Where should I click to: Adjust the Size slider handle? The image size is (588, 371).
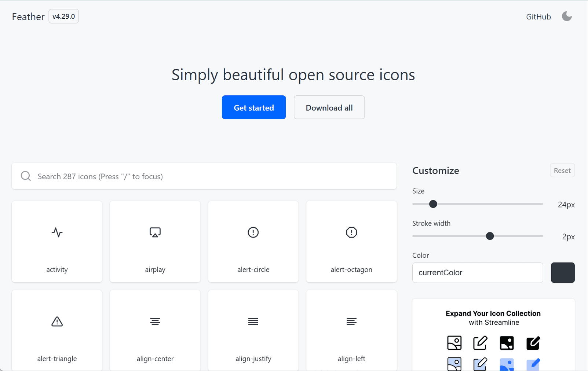(433, 204)
